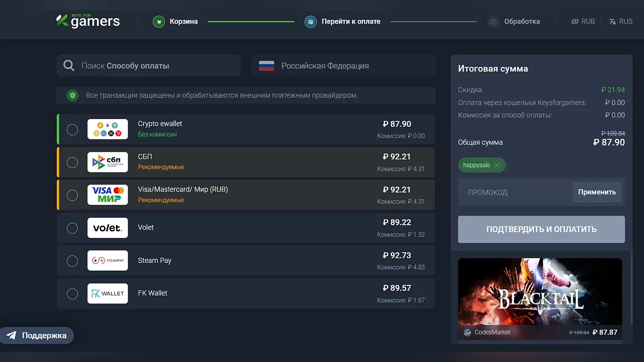Image resolution: width=644 pixels, height=362 pixels.
Task: Open the Перейти к оплате step
Action: point(350,22)
